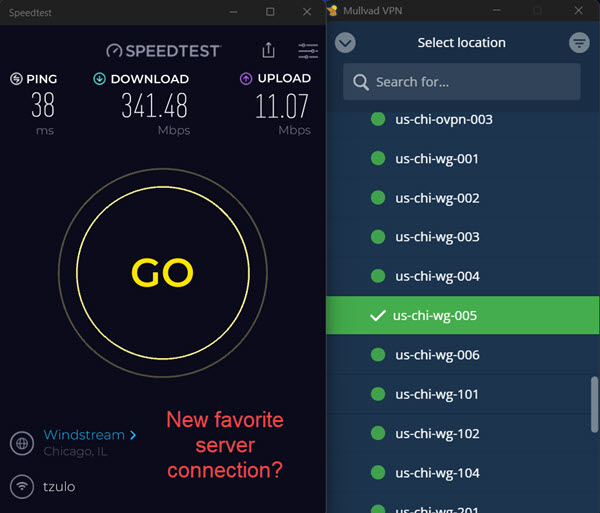Image resolution: width=600 pixels, height=513 pixels.
Task: Click the Speedtest share results icon
Action: 268,50
